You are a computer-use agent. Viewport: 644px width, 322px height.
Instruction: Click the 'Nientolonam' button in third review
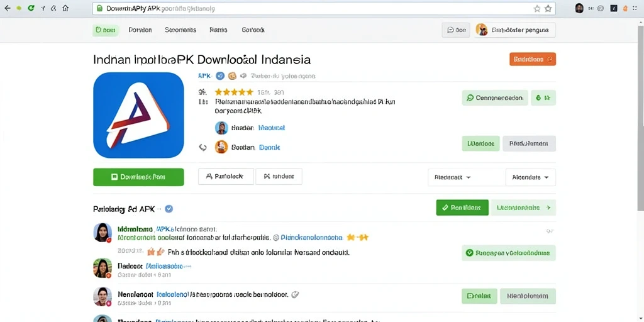(528, 296)
